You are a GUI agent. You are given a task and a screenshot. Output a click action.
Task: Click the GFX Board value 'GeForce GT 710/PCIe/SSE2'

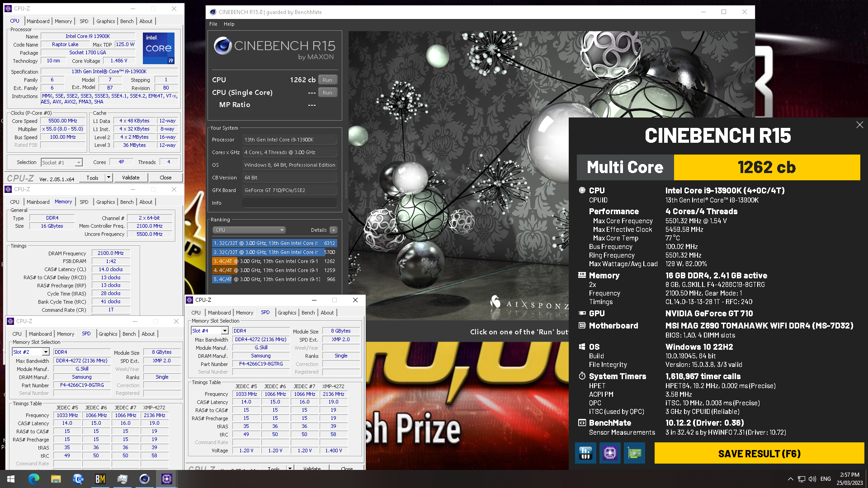click(290, 190)
